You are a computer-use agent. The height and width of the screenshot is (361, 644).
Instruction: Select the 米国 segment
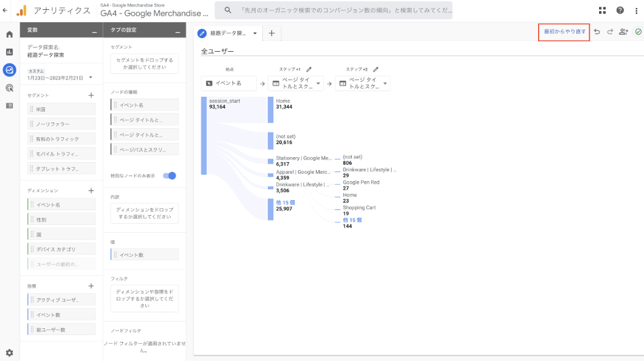pos(62,110)
